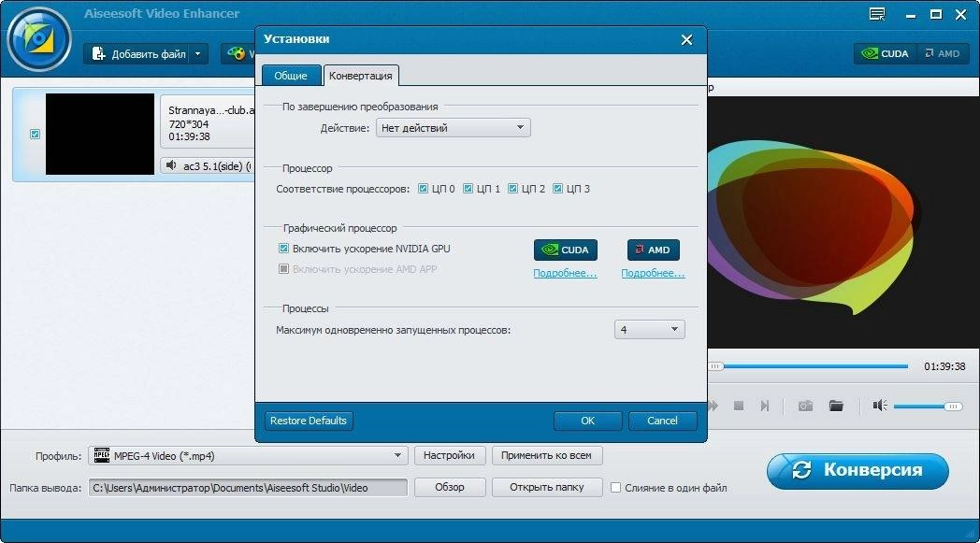Viewport: 980px width, 543px height.
Task: Toggle the ЦП 3 checkbox
Action: tap(558, 188)
